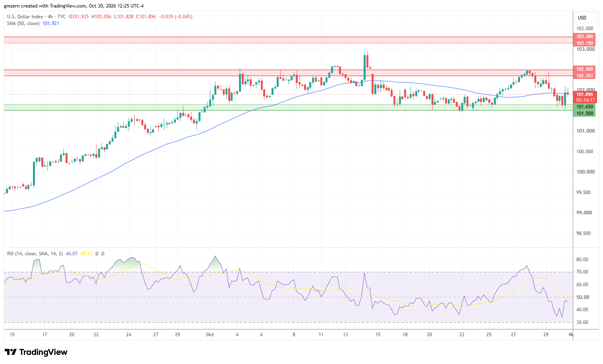Click the 103.150 resistance price label
The image size is (603, 364).
(585, 43)
